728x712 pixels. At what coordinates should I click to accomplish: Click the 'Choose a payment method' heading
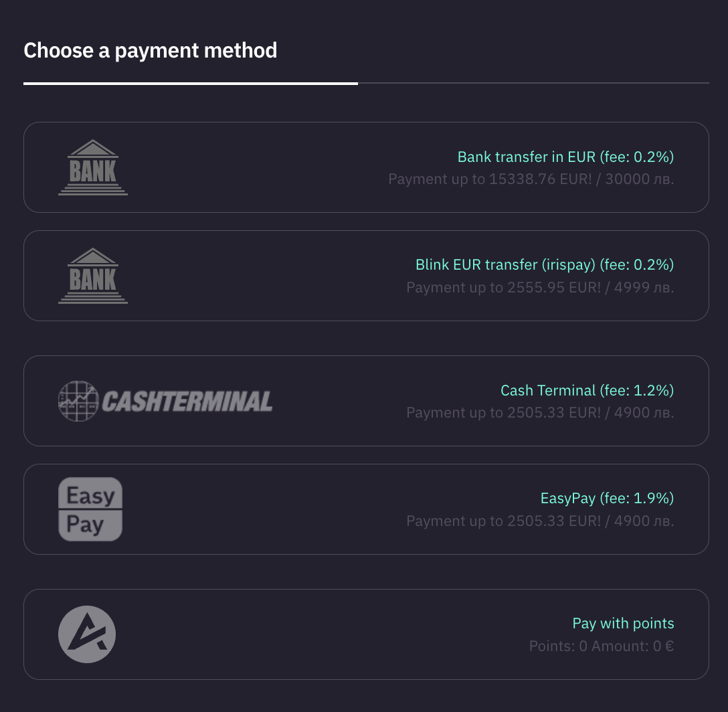tap(151, 50)
